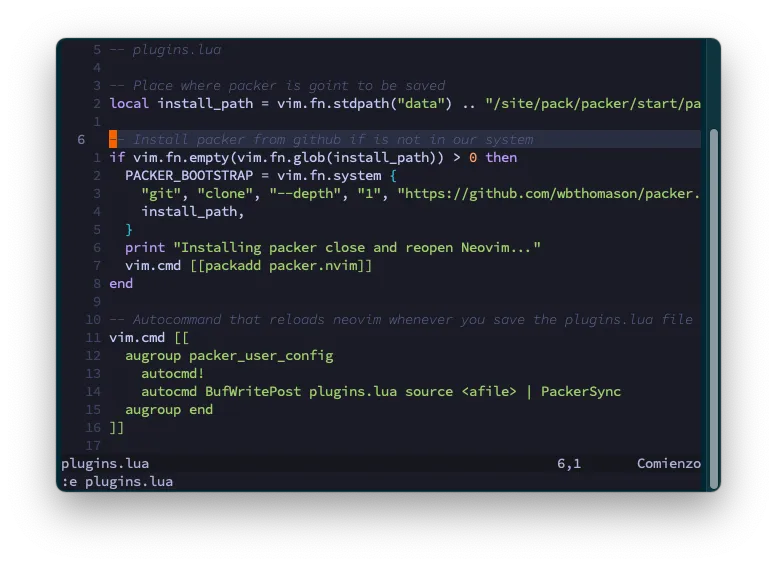Click 'then' keyword on the if line
This screenshot has height=566, width=777.
[x=501, y=158]
